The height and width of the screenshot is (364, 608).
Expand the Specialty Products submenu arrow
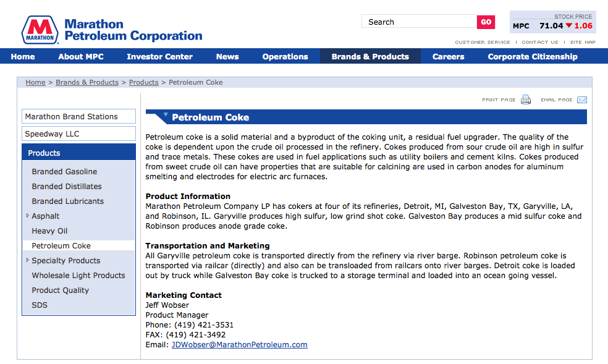pos(28,260)
